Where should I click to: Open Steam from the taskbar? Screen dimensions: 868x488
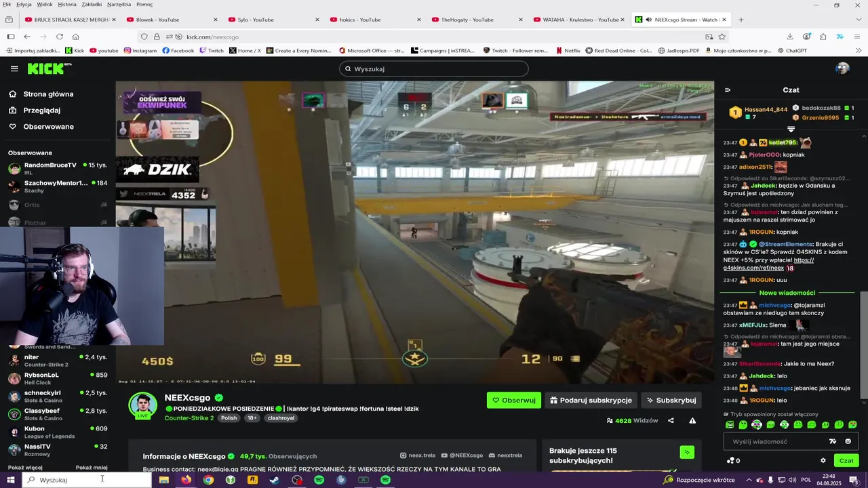pyautogui.click(x=275, y=480)
